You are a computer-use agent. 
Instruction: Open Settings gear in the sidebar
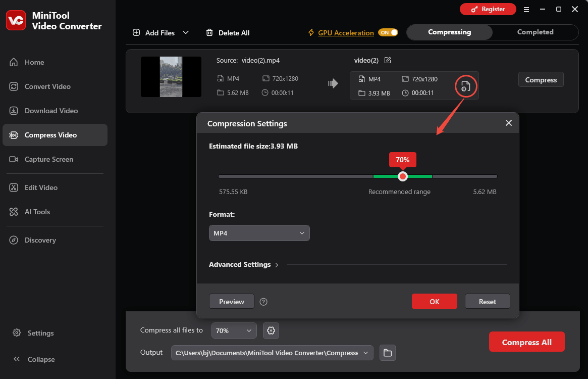[x=17, y=333]
